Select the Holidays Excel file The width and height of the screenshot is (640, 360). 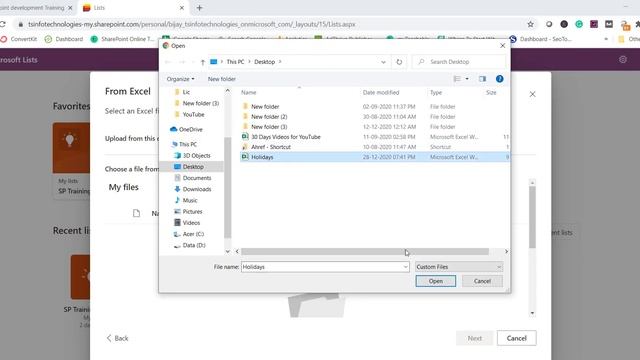click(375, 157)
